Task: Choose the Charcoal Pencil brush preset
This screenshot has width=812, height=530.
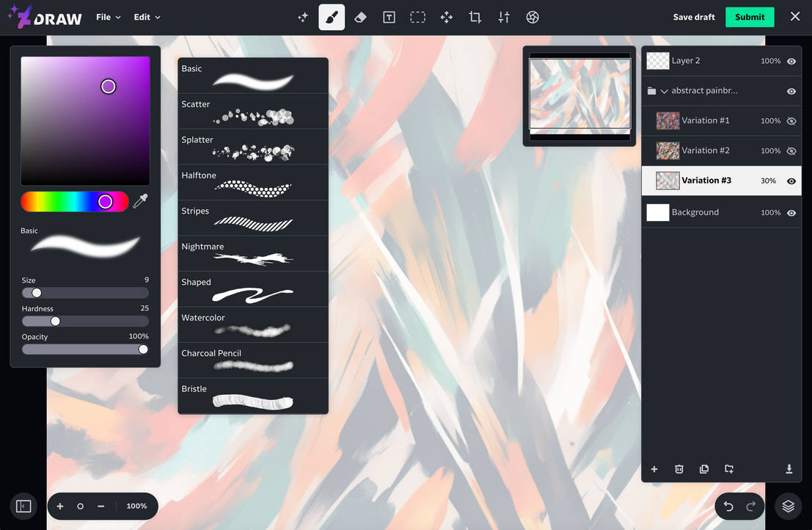Action: coord(253,360)
